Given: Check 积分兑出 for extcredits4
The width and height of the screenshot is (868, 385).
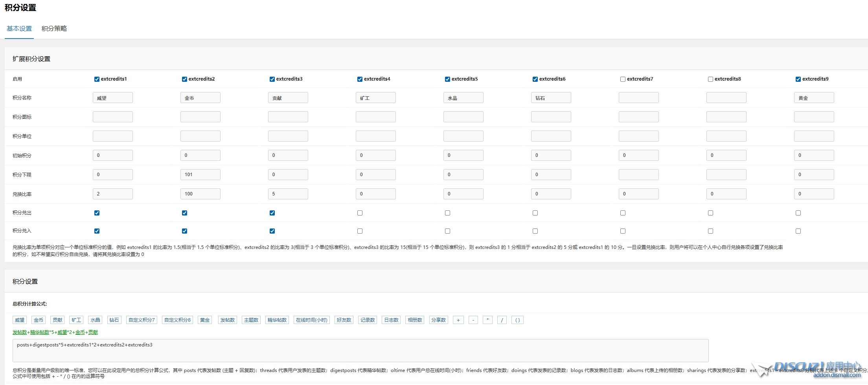Looking at the screenshot, I should 360,213.
